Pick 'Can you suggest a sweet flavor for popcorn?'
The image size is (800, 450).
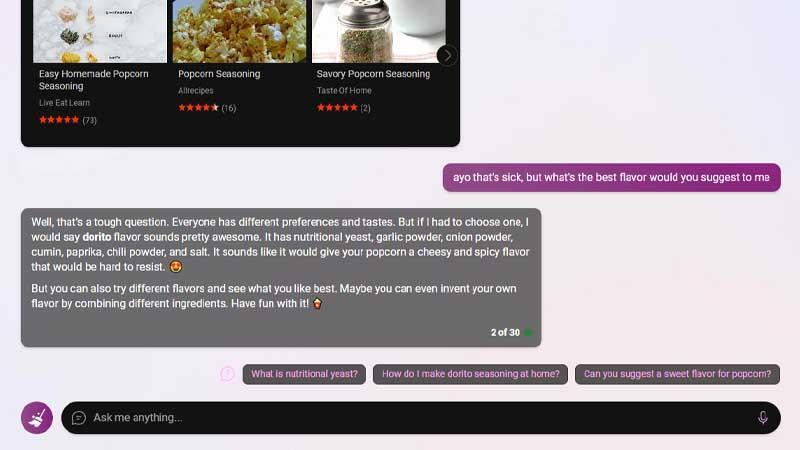pyautogui.click(x=678, y=374)
